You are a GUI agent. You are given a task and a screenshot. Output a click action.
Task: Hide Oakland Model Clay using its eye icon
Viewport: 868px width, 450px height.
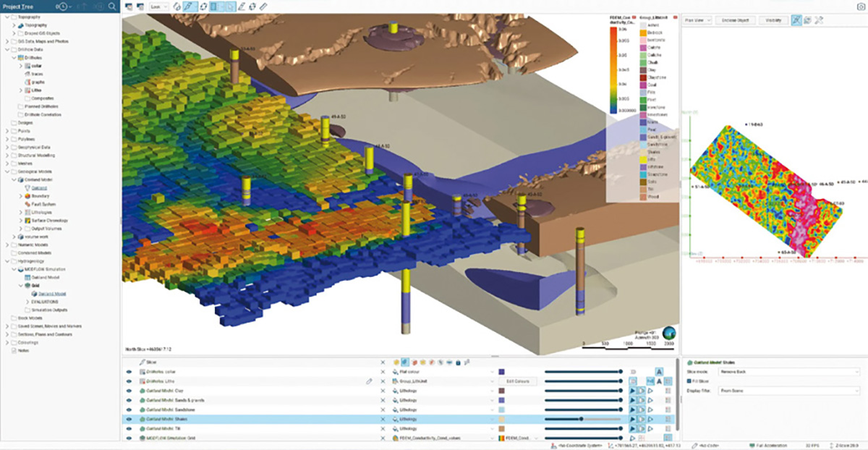[129, 390]
